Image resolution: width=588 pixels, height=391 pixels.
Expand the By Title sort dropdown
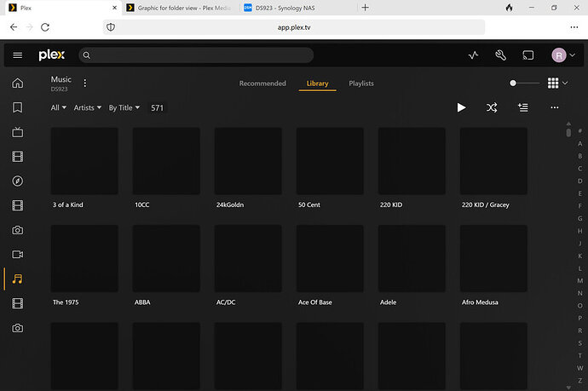pos(124,107)
